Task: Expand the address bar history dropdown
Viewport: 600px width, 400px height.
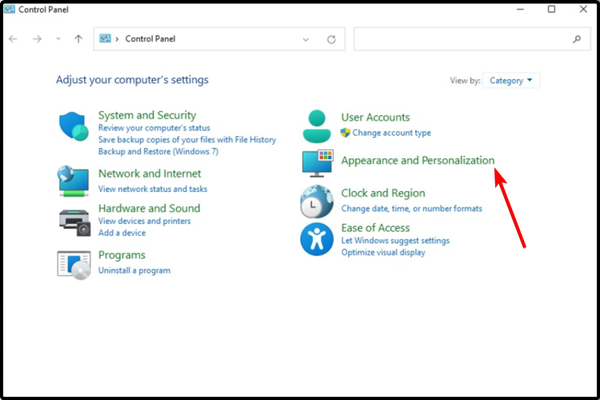Action: [306, 40]
